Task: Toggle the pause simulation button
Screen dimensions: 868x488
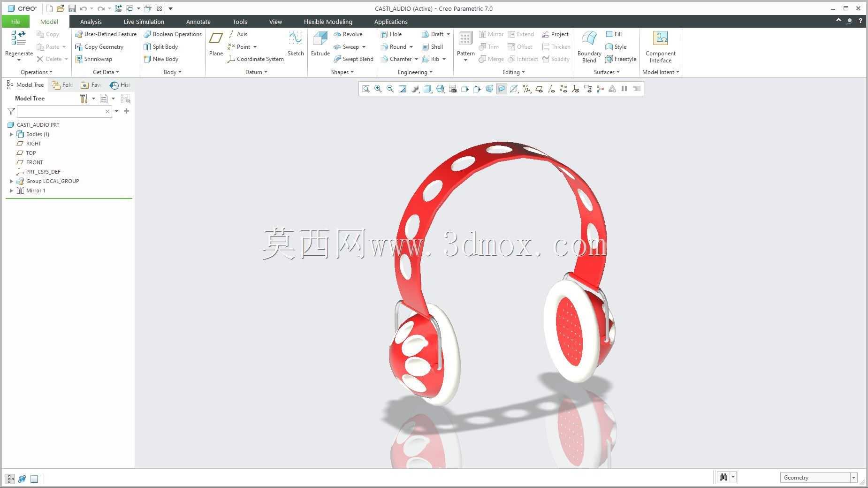Action: [624, 89]
